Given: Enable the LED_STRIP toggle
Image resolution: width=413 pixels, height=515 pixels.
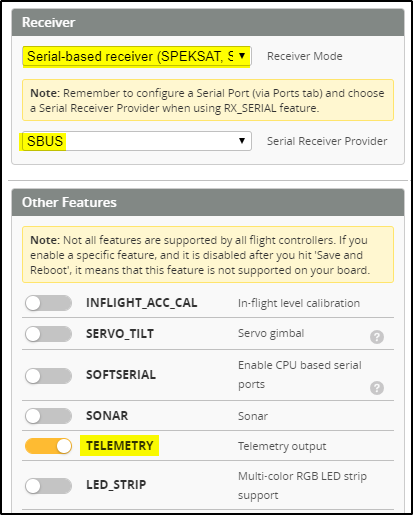Looking at the screenshot, I should pos(48,486).
